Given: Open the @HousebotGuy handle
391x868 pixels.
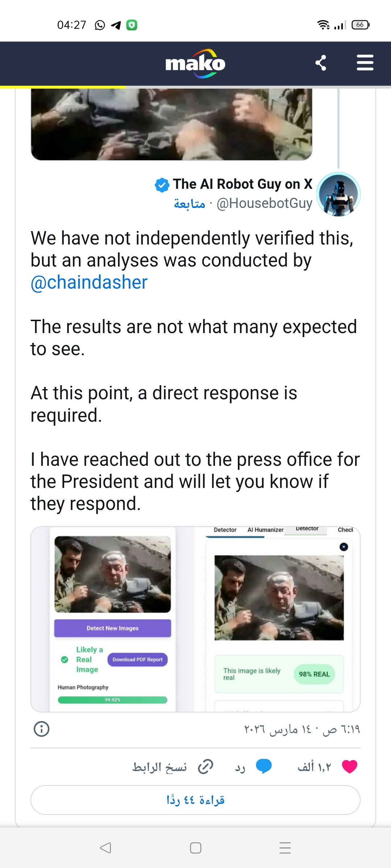Looking at the screenshot, I should point(264,204).
